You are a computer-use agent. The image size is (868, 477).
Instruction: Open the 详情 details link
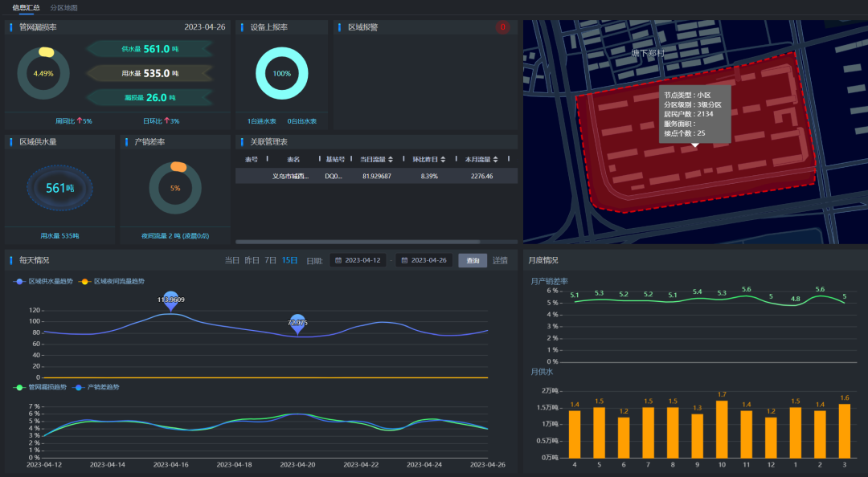(x=500, y=260)
